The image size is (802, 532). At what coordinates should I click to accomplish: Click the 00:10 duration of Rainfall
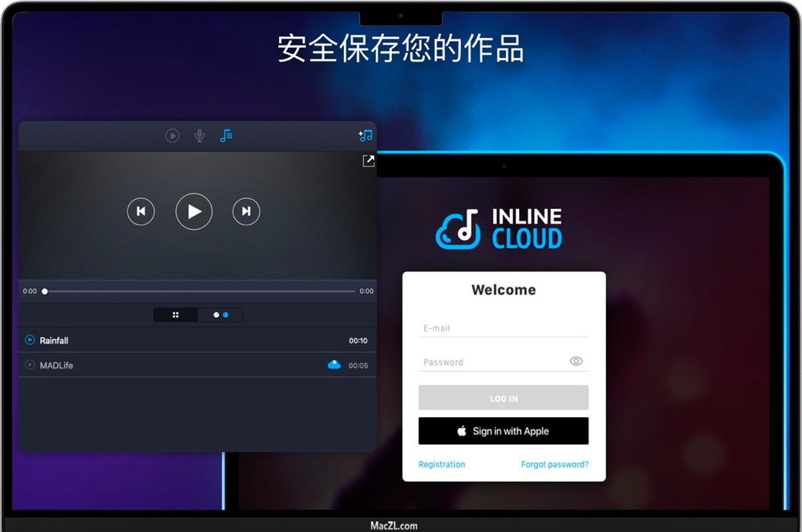click(358, 341)
